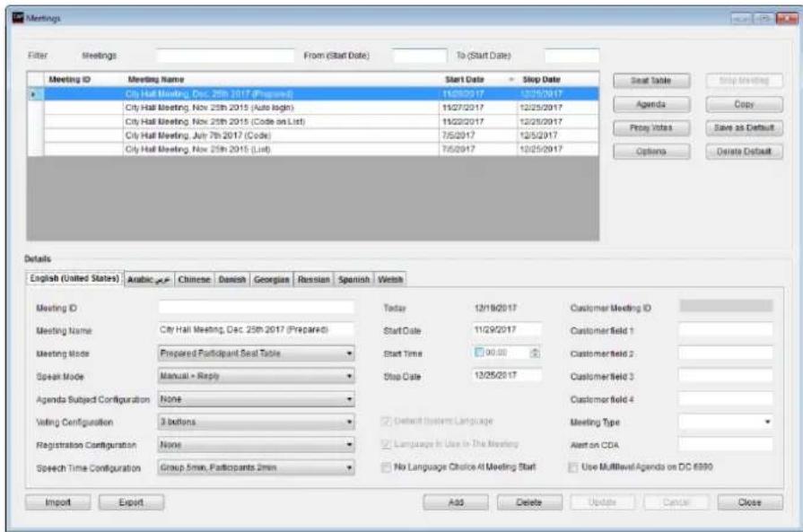Screen dimensions: 803x532
Task: Click the Export button
Action: click(x=132, y=502)
